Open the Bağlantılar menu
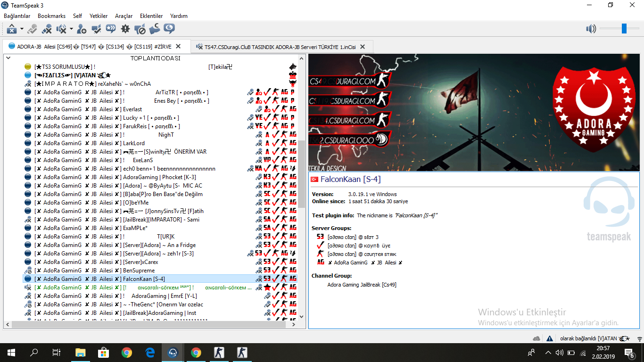This screenshot has width=644, height=362. [x=17, y=16]
